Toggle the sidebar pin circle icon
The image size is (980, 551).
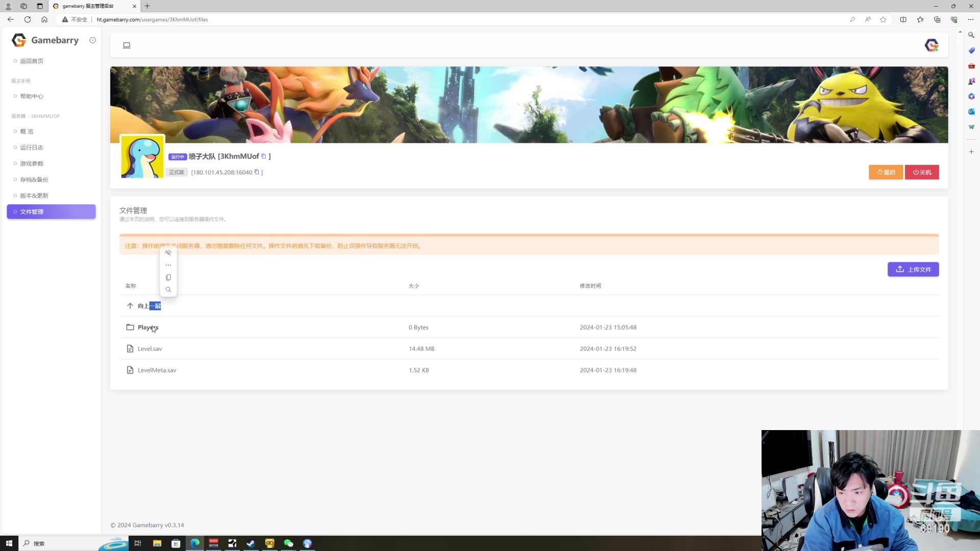[92, 40]
